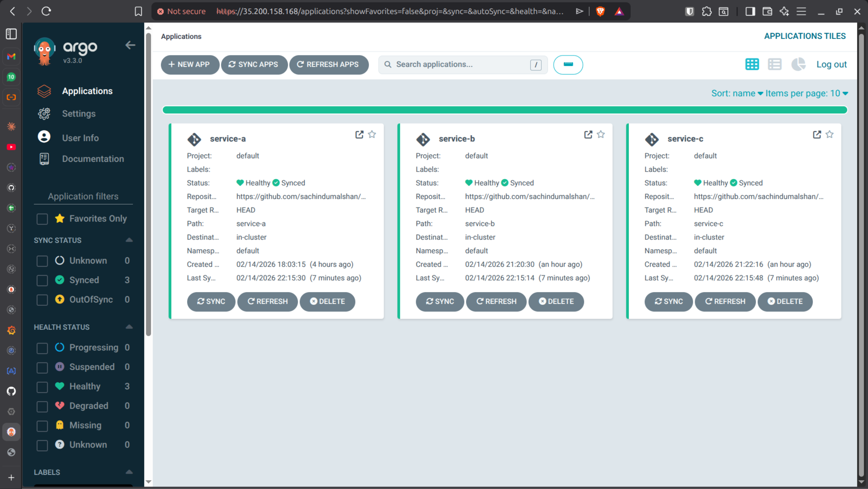Image resolution: width=868 pixels, height=489 pixels.
Task: Click the NEW APP button
Action: (x=190, y=64)
